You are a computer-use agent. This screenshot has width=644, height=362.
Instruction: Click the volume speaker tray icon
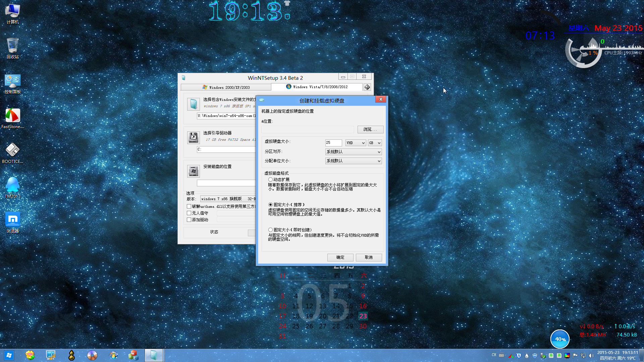[591, 356]
